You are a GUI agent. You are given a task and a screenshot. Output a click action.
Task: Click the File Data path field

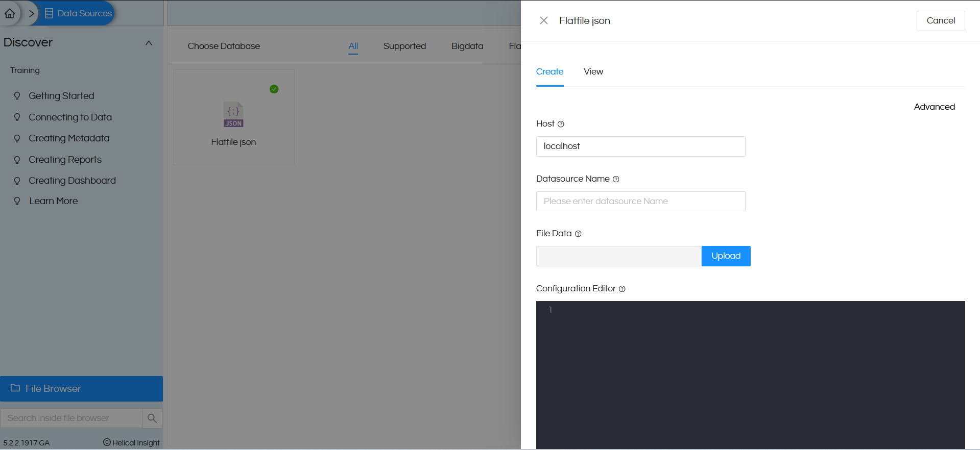(618, 256)
